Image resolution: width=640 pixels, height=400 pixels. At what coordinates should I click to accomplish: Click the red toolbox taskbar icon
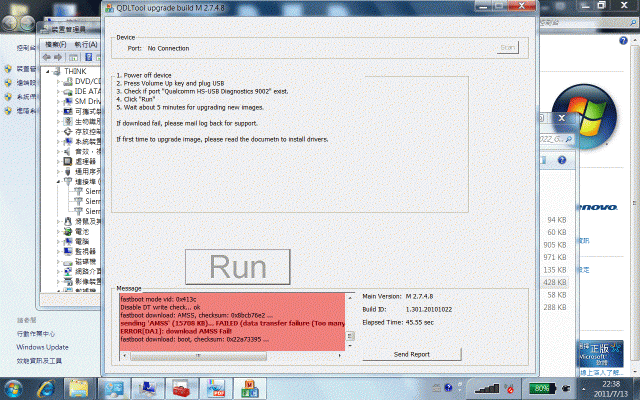181,389
